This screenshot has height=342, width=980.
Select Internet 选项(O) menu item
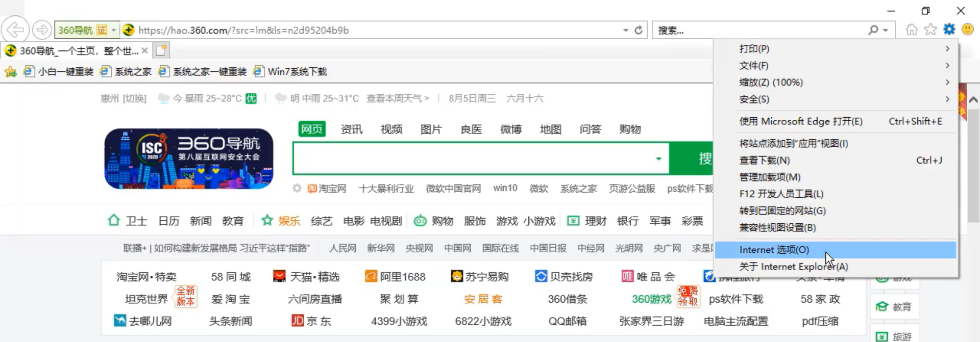(774, 250)
